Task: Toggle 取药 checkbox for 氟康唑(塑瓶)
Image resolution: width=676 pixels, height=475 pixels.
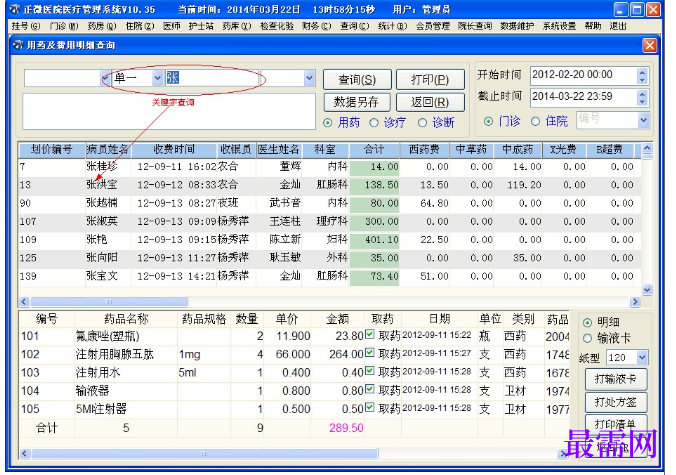Action: point(369,334)
